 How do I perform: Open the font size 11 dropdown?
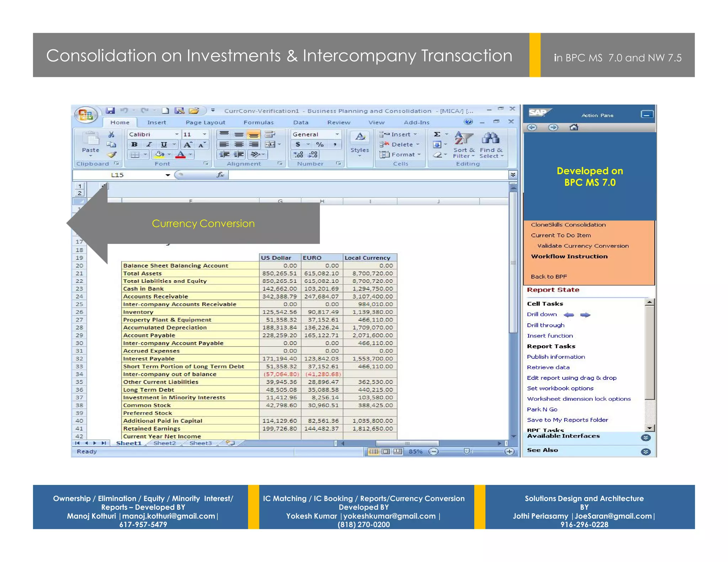tap(204, 134)
